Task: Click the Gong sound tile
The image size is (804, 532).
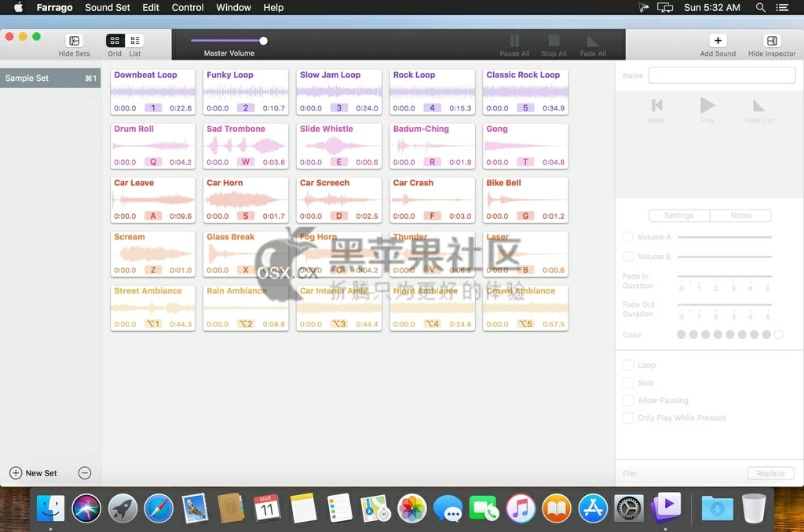Action: 525,146
